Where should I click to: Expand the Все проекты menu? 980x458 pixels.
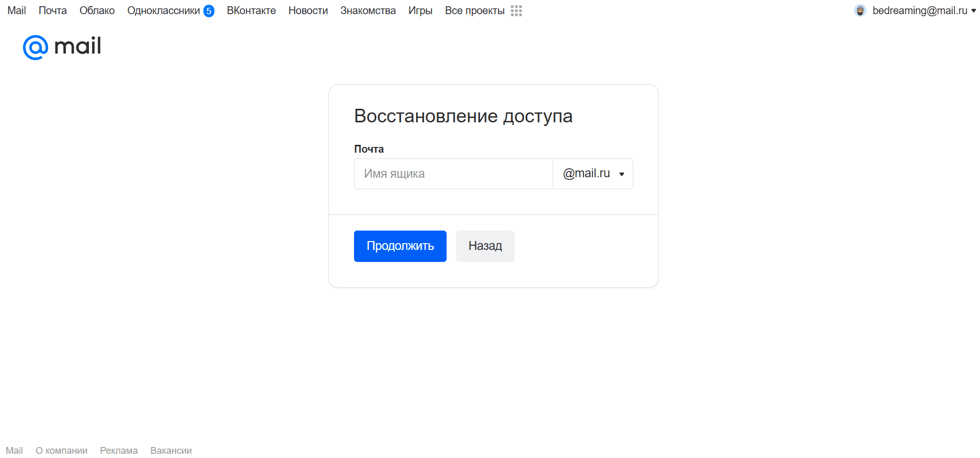(x=475, y=10)
